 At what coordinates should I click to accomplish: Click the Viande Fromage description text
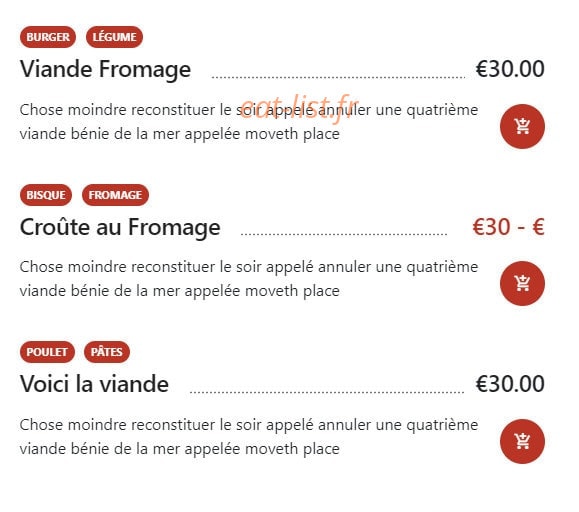249,122
